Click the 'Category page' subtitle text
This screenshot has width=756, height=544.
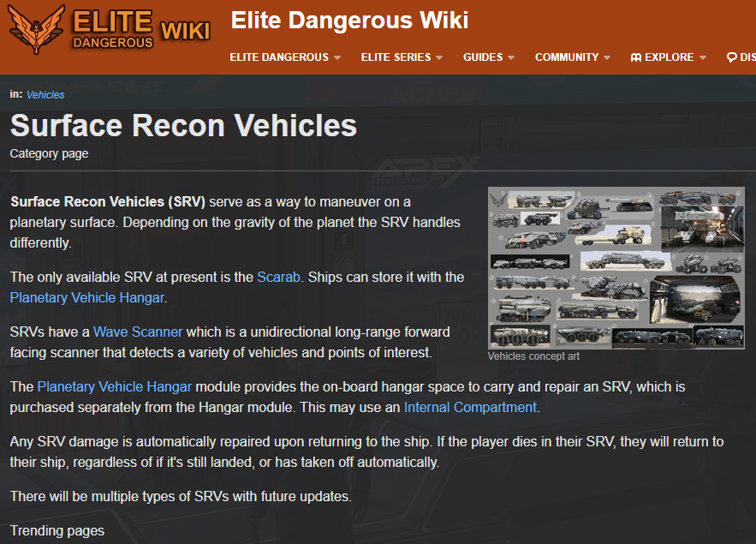[49, 154]
